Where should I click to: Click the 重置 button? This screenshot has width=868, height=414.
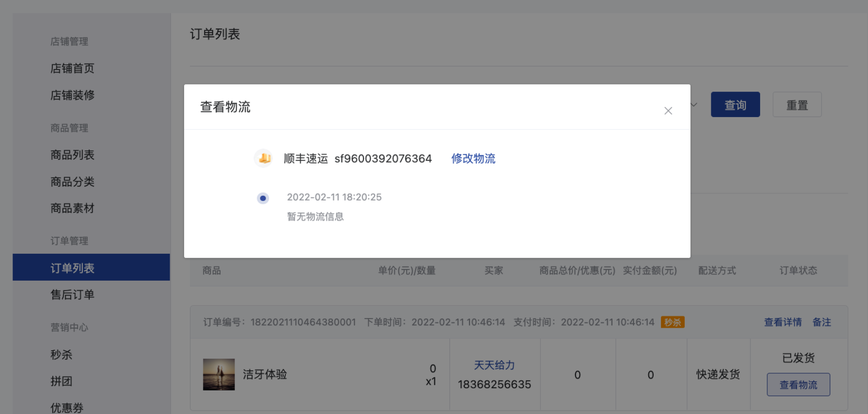click(x=797, y=105)
